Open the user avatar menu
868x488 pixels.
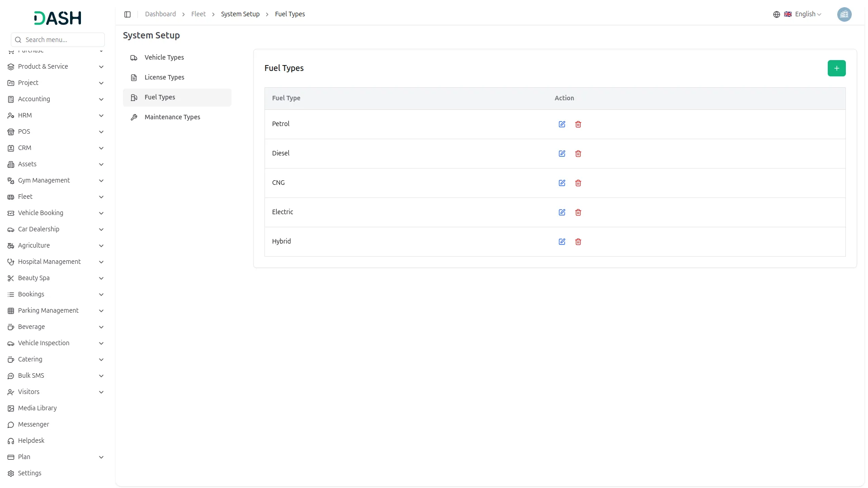[x=844, y=14]
